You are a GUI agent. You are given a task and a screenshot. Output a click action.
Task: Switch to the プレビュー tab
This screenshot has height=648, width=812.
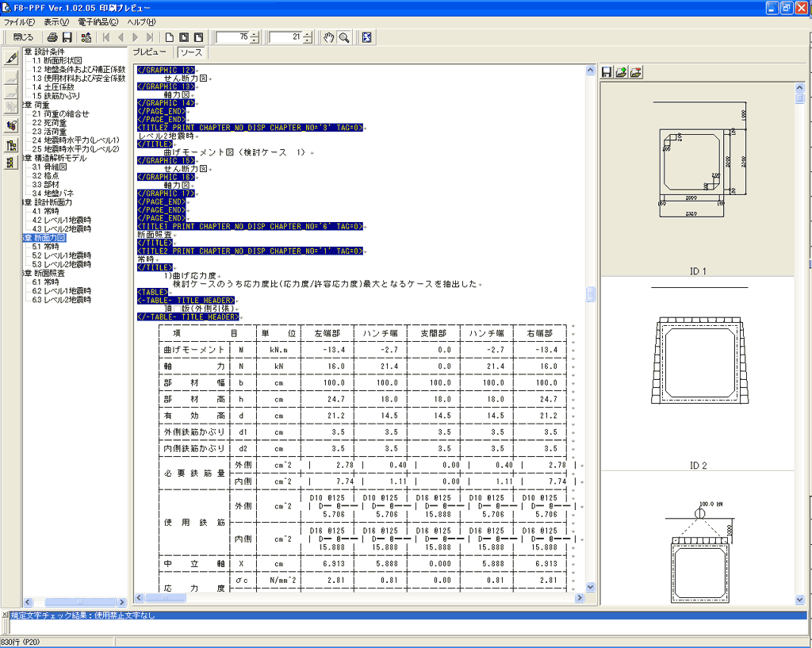pyautogui.click(x=150, y=52)
